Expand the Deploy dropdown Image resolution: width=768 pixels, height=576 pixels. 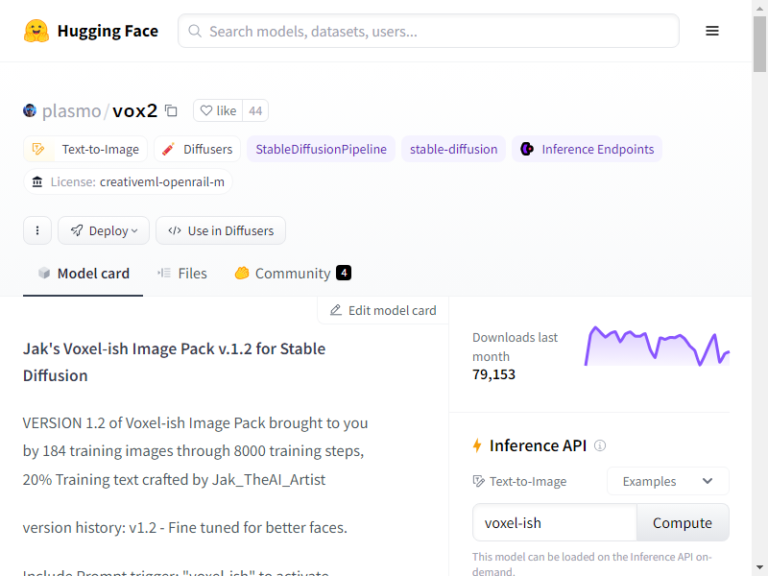click(104, 230)
